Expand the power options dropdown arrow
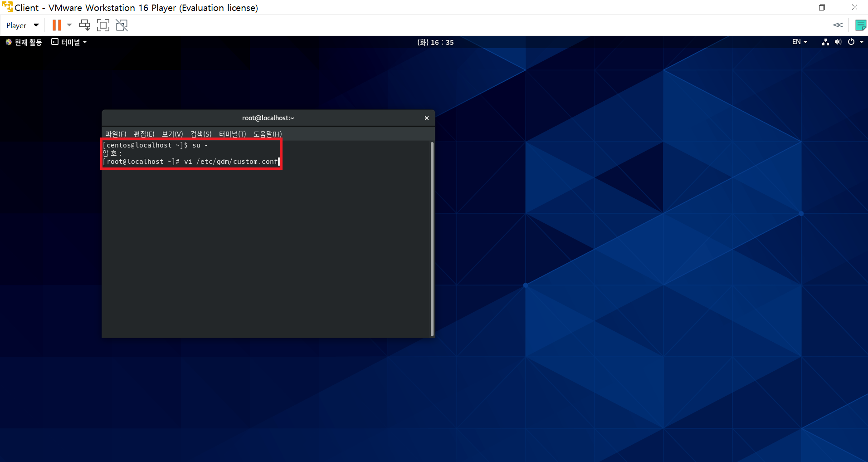 [69, 25]
